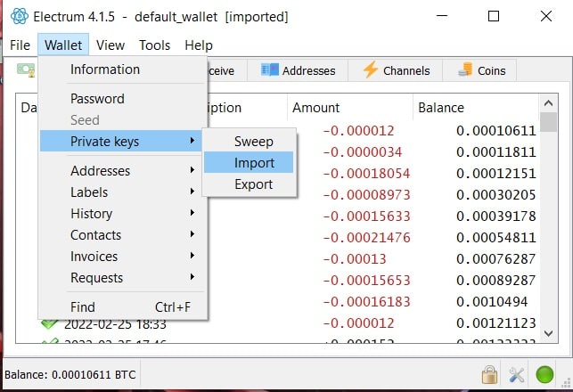Choose Sweep private keys option
This screenshot has height=392, width=573.
[x=249, y=142]
